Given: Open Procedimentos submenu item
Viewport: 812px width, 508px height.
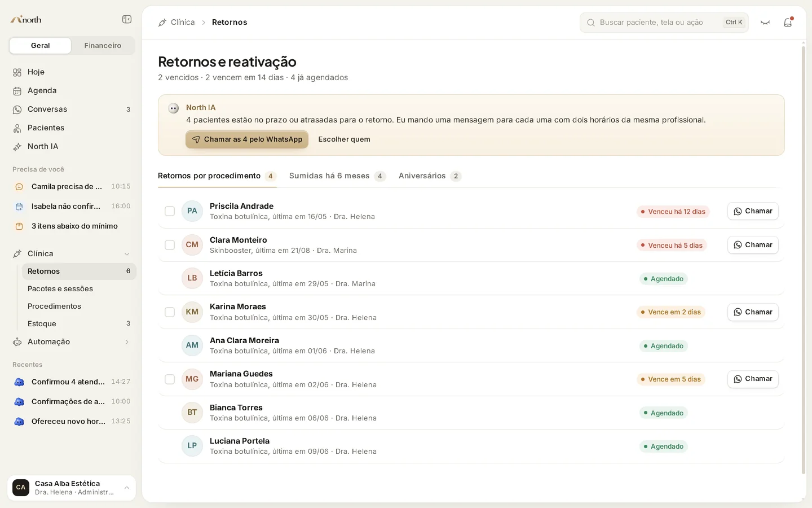Looking at the screenshot, I should [x=79, y=306].
